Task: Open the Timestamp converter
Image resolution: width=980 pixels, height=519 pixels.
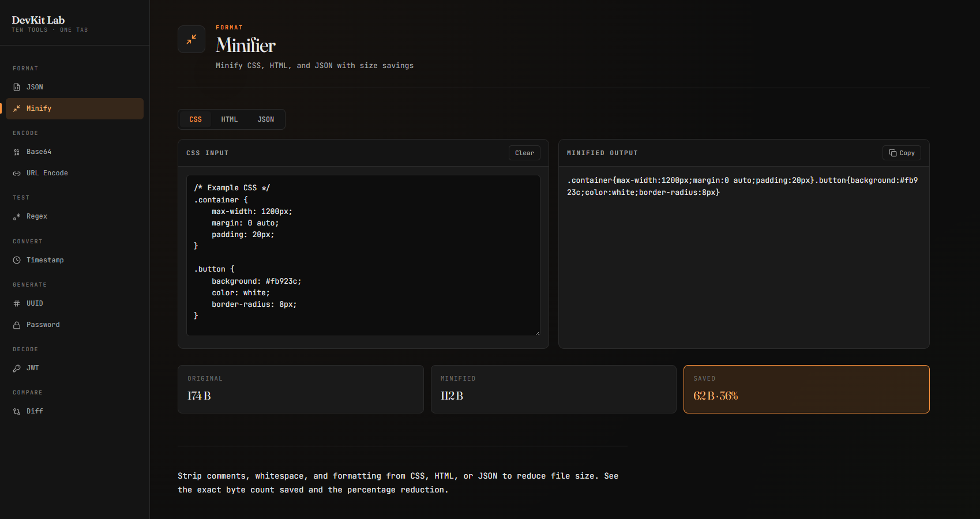Action: (x=74, y=260)
